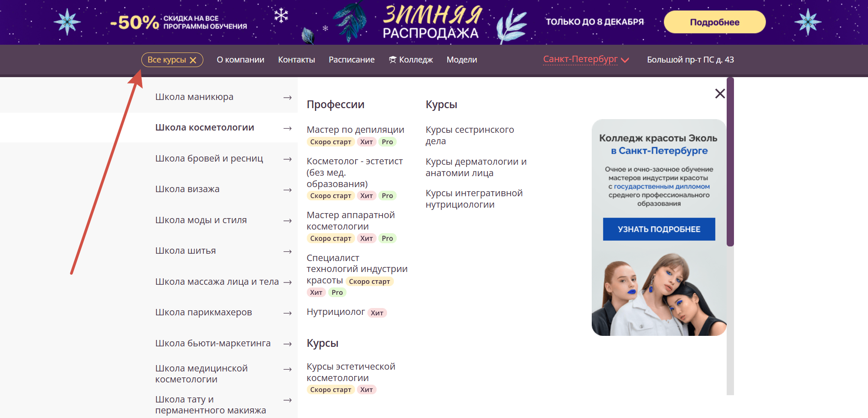Click the ЗИМНЯЯ РАСПРОДАЖА banner title
868x418 pixels.
pos(432,22)
